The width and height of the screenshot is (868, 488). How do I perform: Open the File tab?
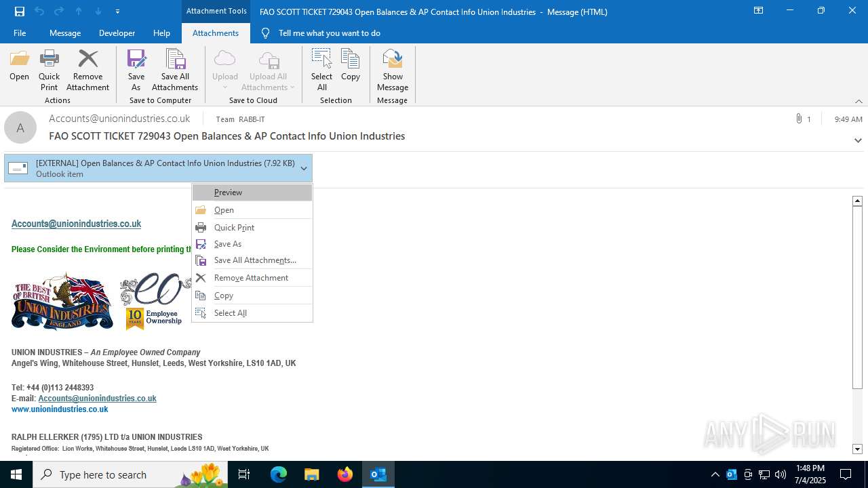(x=20, y=33)
